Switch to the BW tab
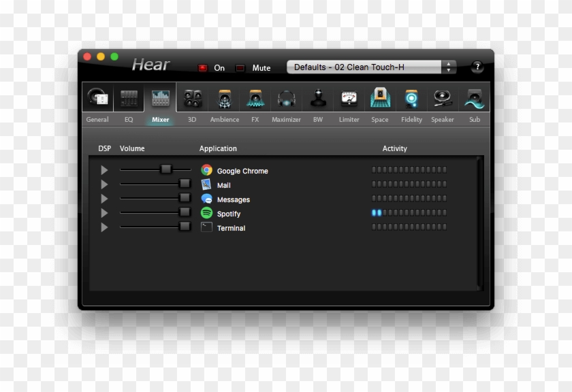This screenshot has width=572, height=392. pyautogui.click(x=318, y=119)
